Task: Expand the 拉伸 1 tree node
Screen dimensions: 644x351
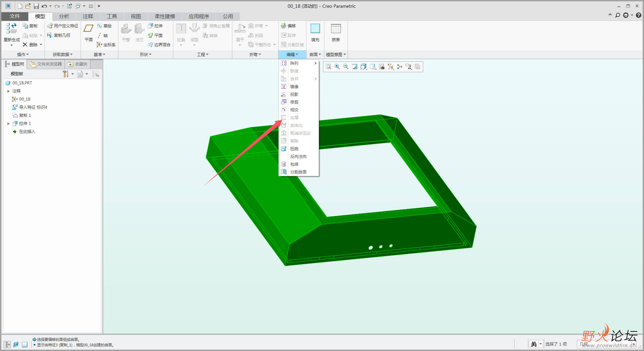Action: (x=8, y=124)
